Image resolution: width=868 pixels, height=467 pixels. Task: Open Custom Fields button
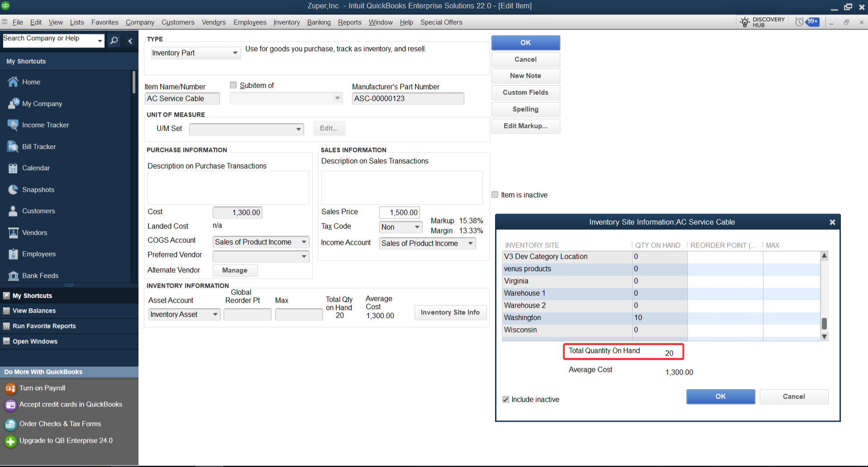click(x=525, y=92)
